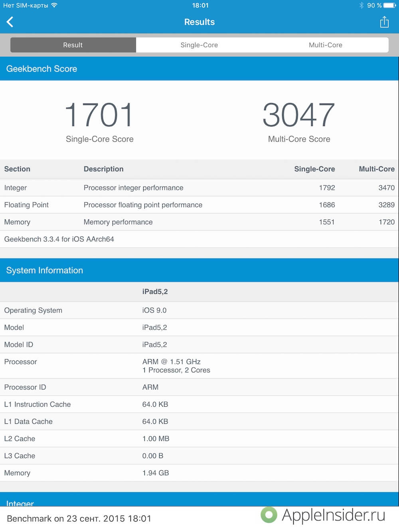Tap the L1 Instruction Cache label

click(x=38, y=404)
